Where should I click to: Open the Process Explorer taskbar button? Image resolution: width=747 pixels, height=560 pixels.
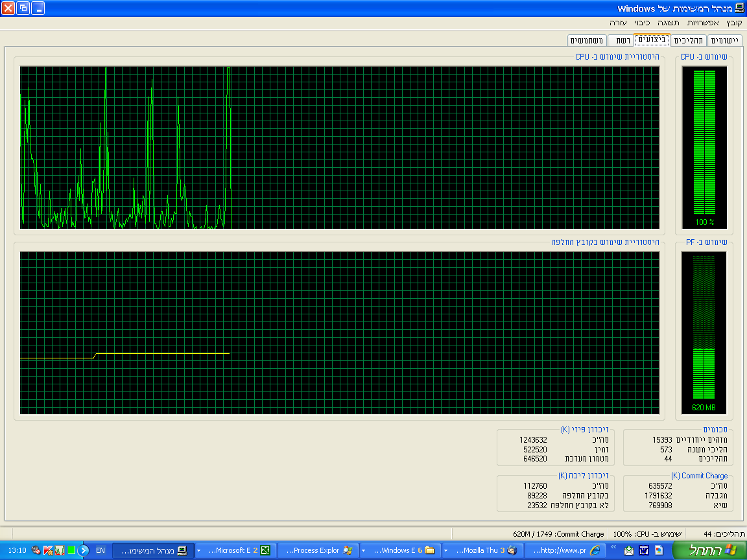click(x=318, y=550)
